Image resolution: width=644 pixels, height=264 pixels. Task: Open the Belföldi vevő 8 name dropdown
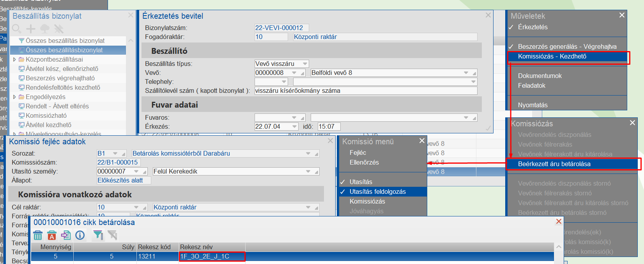(x=466, y=73)
